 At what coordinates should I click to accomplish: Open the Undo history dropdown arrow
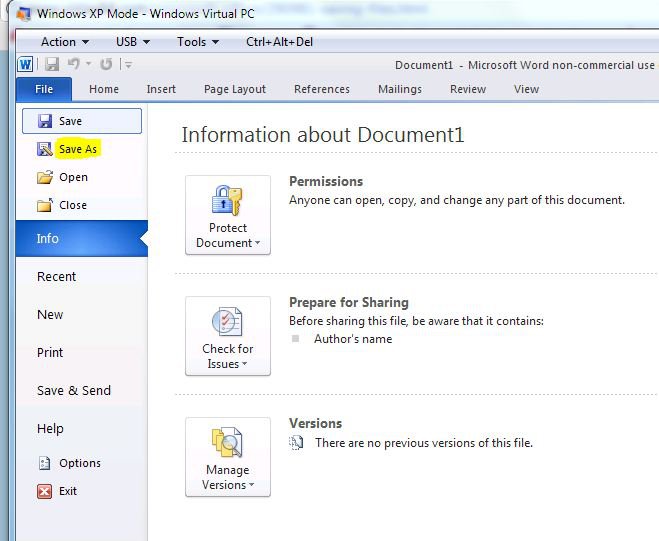[x=88, y=64]
